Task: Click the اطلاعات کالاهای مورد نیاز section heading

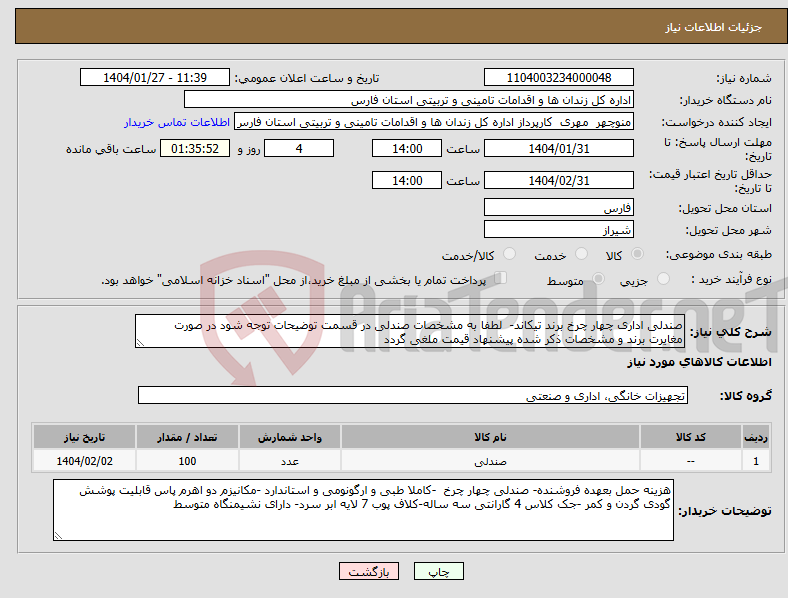Action: [699, 362]
